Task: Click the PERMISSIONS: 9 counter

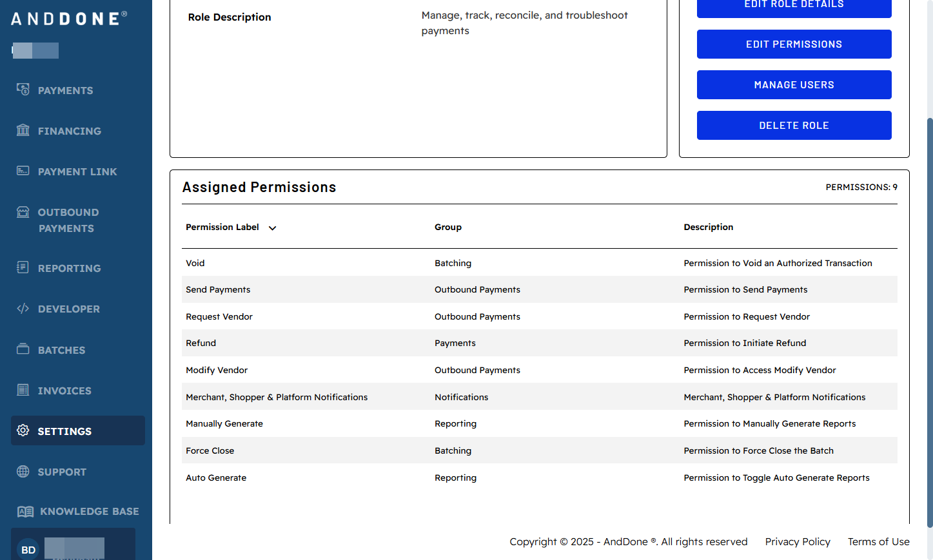Action: click(861, 187)
